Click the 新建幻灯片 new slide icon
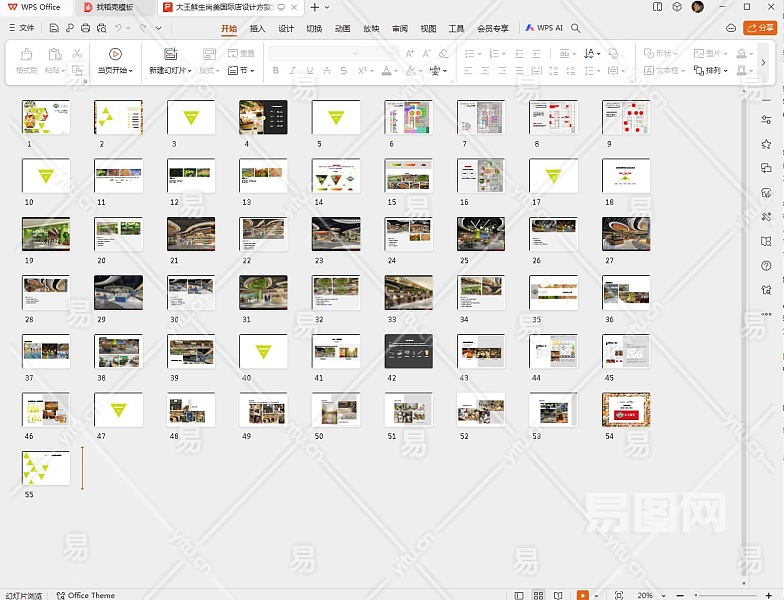Viewport: 784px width, 600px height. (x=170, y=54)
